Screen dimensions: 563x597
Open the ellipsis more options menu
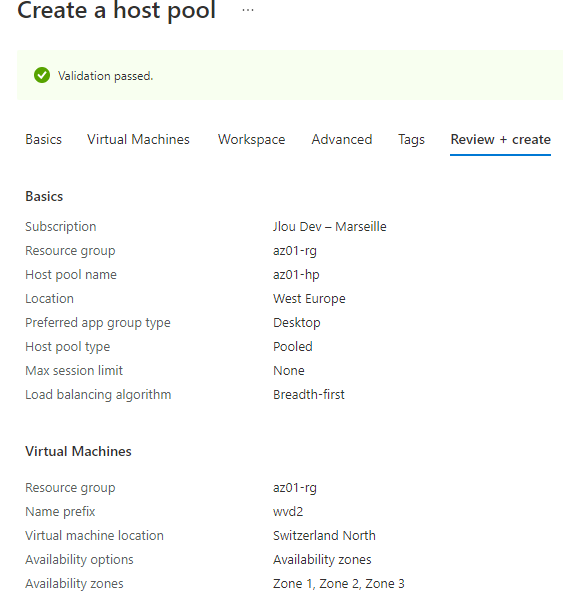click(248, 10)
